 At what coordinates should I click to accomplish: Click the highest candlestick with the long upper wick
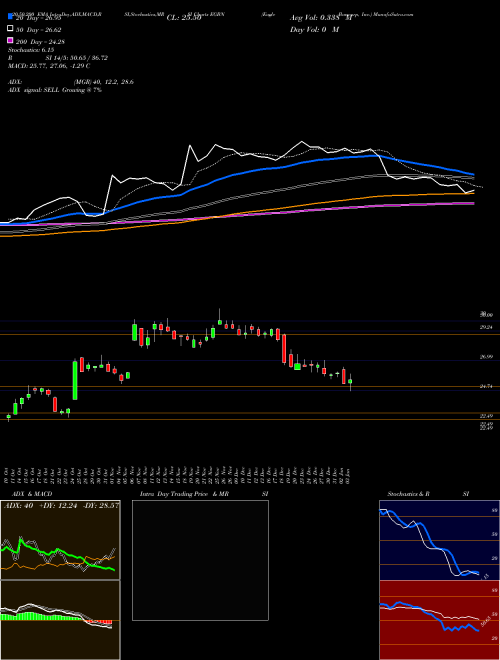click(x=220, y=318)
